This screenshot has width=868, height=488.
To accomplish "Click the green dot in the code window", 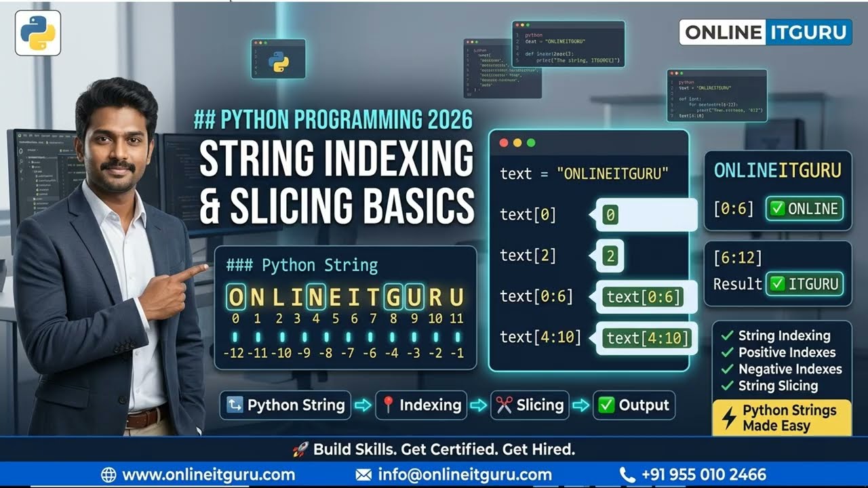I will 531,143.
